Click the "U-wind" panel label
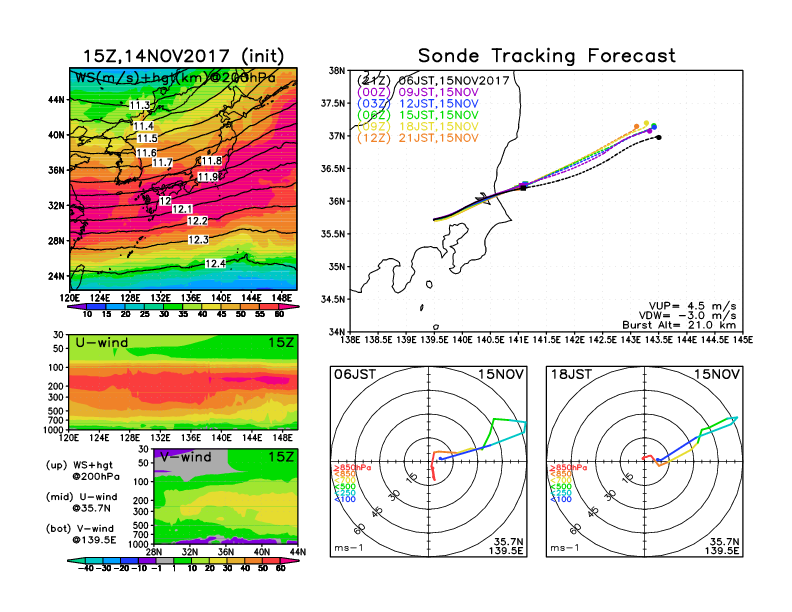 (x=102, y=342)
